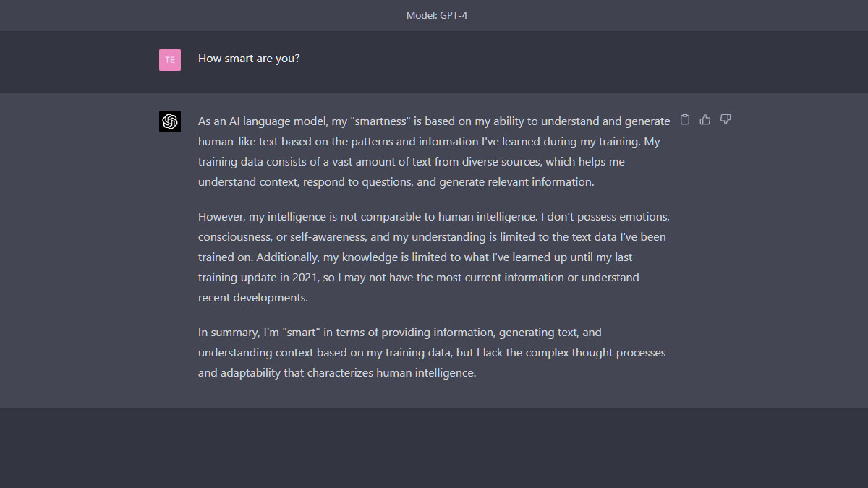Copy the response with the clipboard icon

[685, 119]
